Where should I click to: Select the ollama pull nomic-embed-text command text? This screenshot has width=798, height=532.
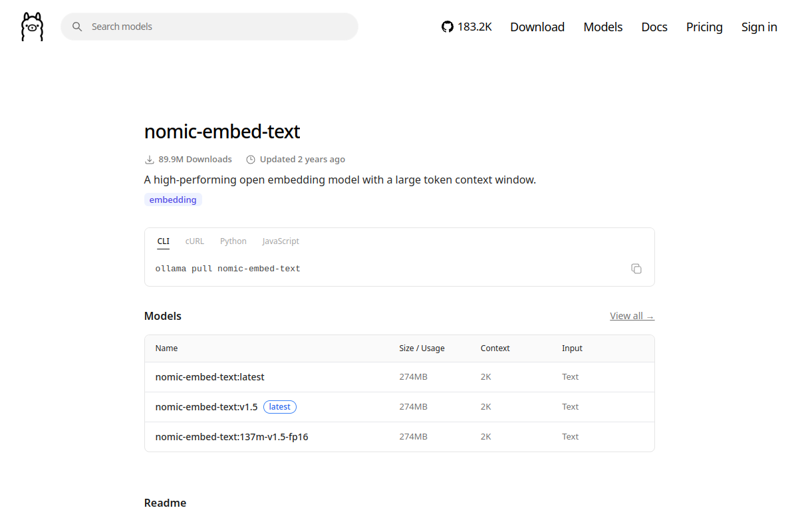click(228, 269)
